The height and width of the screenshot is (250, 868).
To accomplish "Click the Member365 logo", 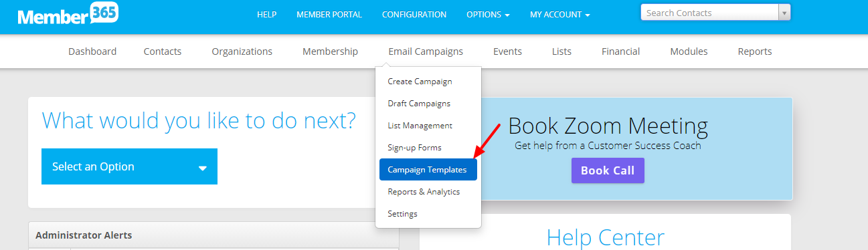I will pyautogui.click(x=68, y=14).
